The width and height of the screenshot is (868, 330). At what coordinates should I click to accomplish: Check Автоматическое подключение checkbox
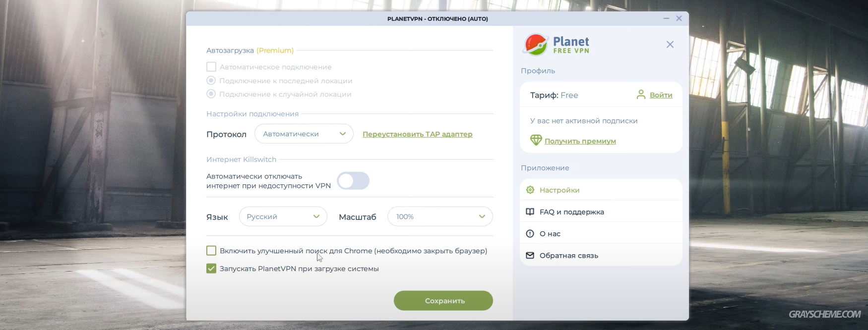[x=211, y=66]
